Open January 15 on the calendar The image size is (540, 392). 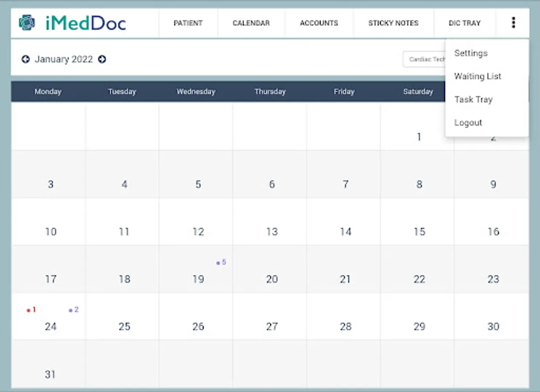pos(418,222)
